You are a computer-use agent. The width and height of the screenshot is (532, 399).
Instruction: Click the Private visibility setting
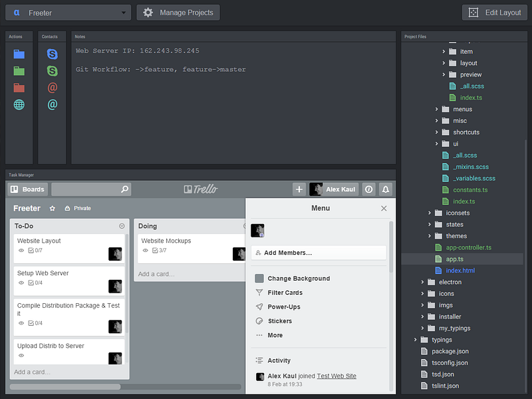(78, 208)
